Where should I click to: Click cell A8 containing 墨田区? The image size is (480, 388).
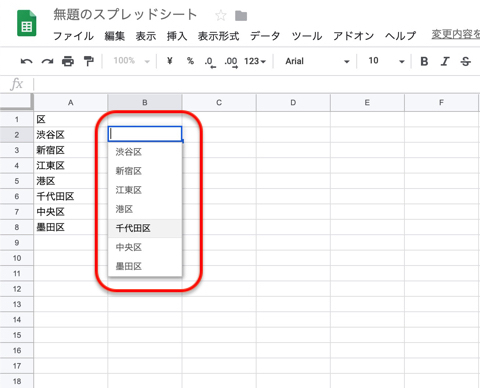tap(71, 227)
